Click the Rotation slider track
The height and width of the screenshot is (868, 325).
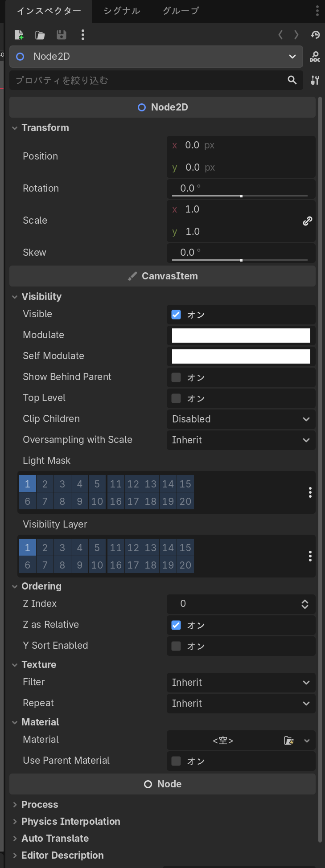[x=240, y=196]
